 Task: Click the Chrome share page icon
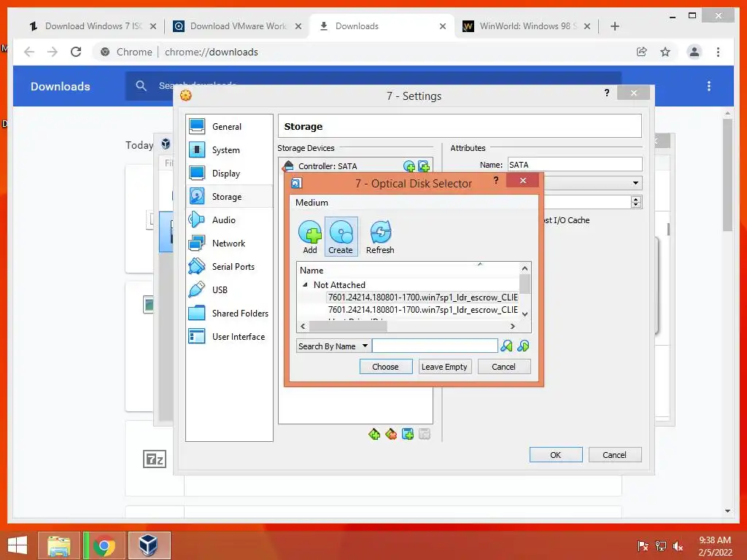pyautogui.click(x=642, y=52)
